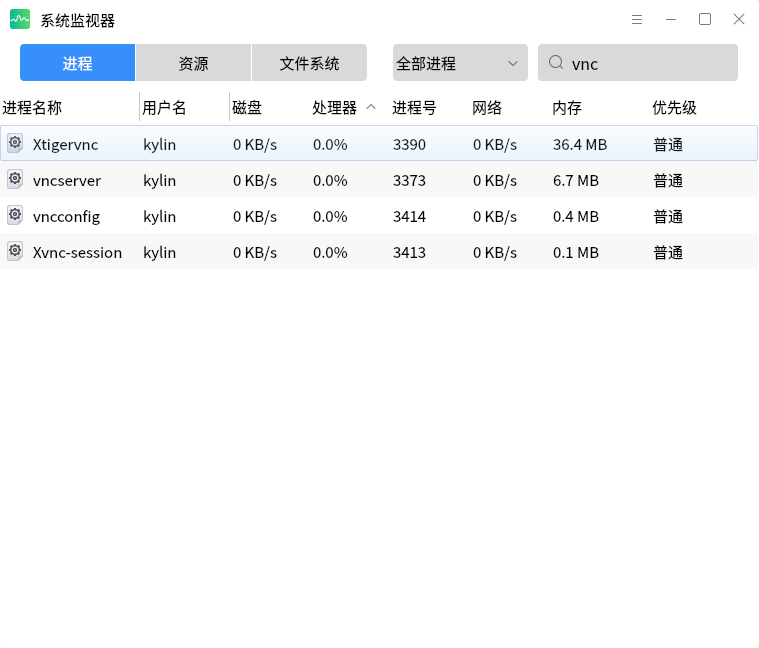The image size is (759, 648).
Task: Toggle the 处理器 sort arrow
Action: (371, 107)
